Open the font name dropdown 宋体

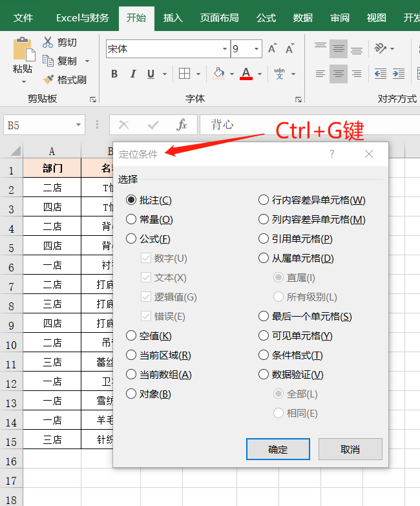tap(225, 49)
